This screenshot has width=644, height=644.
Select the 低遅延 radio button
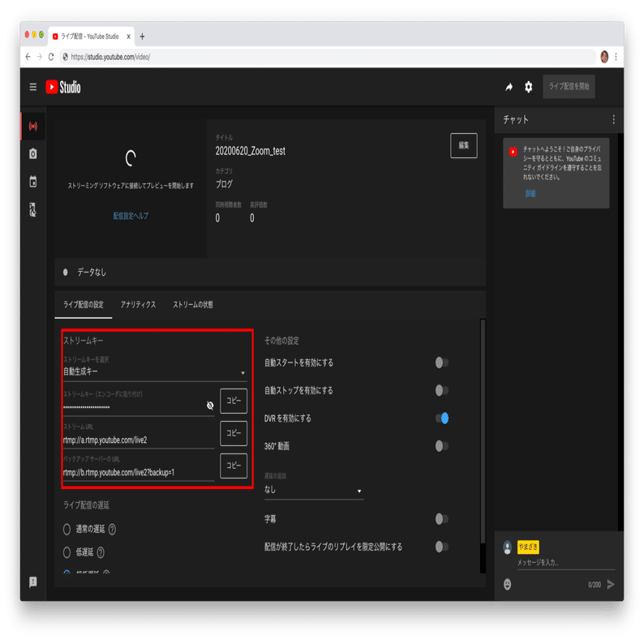click(67, 553)
